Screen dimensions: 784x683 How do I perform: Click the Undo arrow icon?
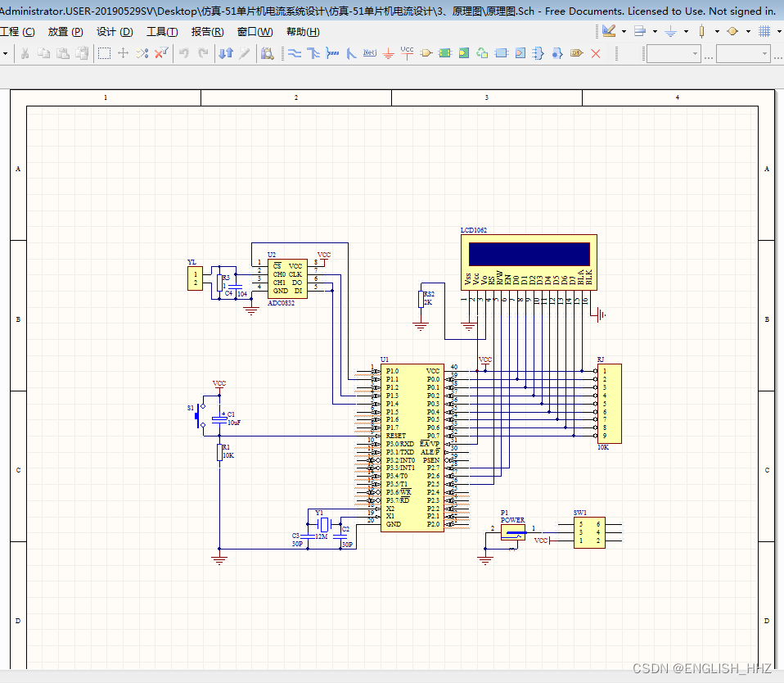click(184, 53)
